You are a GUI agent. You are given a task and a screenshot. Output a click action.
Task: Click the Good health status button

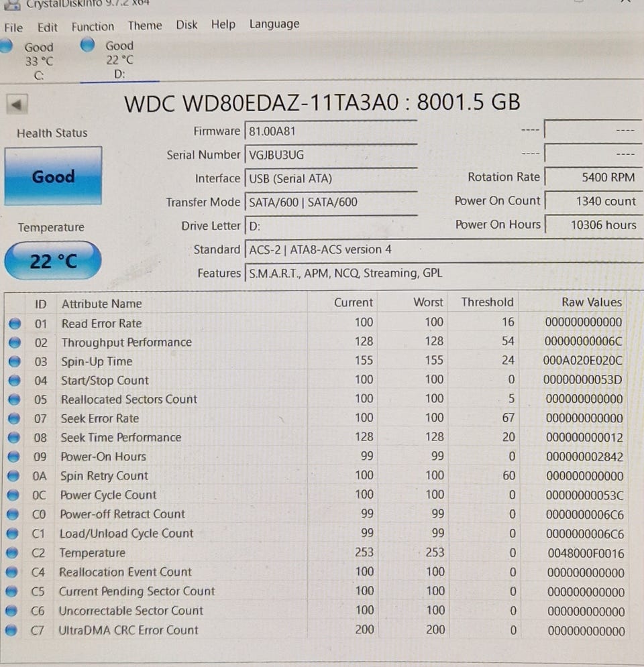pyautogui.click(x=53, y=176)
